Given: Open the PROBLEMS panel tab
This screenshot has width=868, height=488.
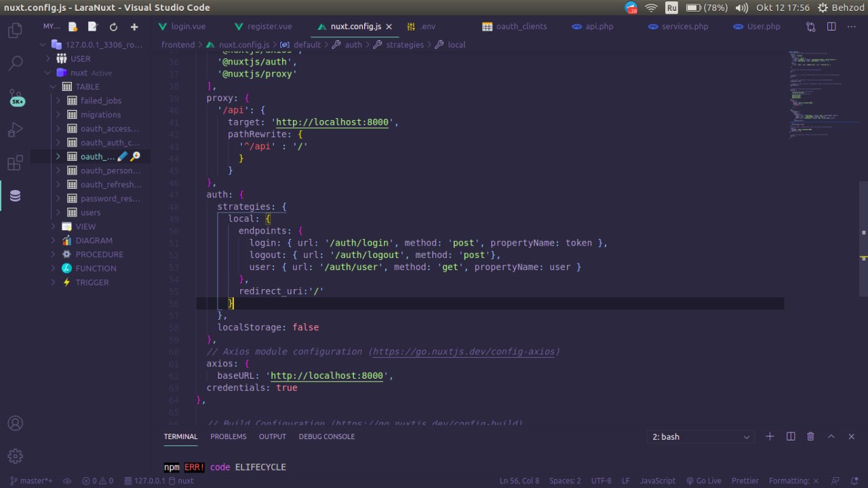Looking at the screenshot, I should pos(228,436).
